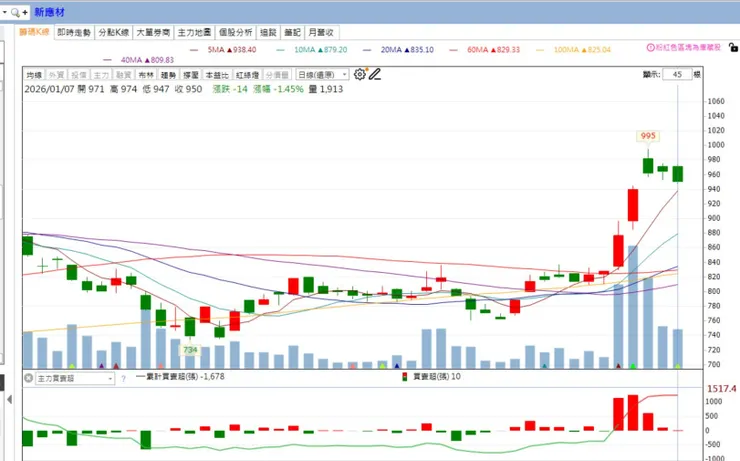
Task: Toggle the 均線 overlay button
Action: click(34, 75)
